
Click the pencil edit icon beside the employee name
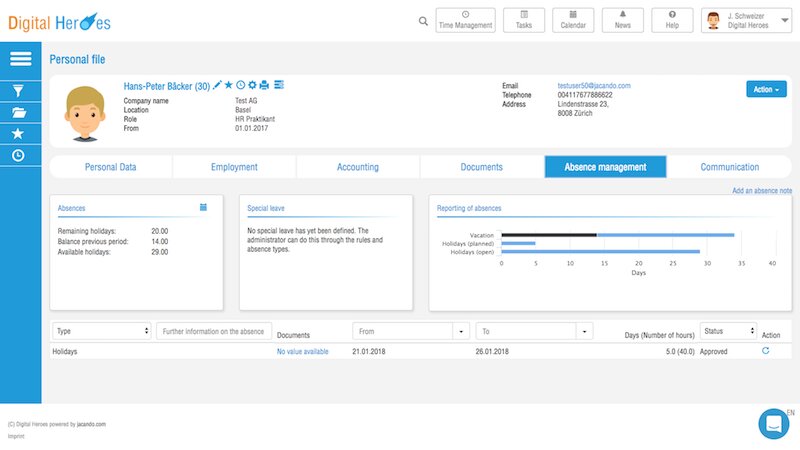[x=218, y=86]
